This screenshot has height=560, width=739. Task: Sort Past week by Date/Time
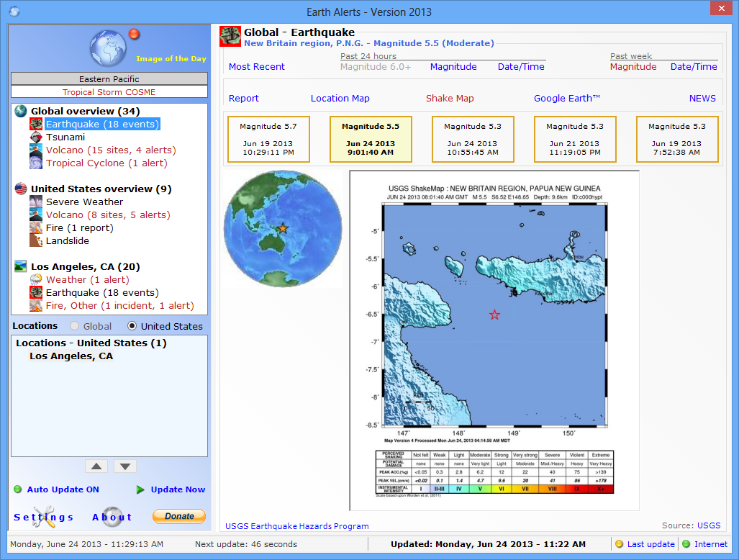[x=694, y=66]
